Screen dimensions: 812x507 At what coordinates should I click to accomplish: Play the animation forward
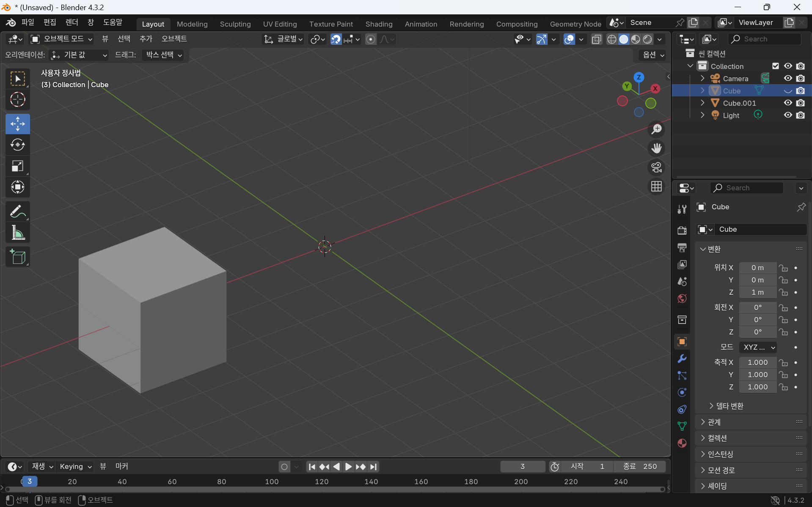tap(348, 467)
